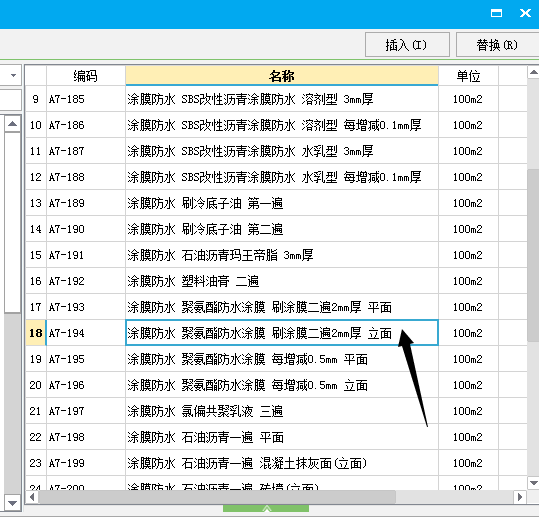The image size is (539, 517).
Task: Click the 插入(I) insert button
Action: click(407, 45)
